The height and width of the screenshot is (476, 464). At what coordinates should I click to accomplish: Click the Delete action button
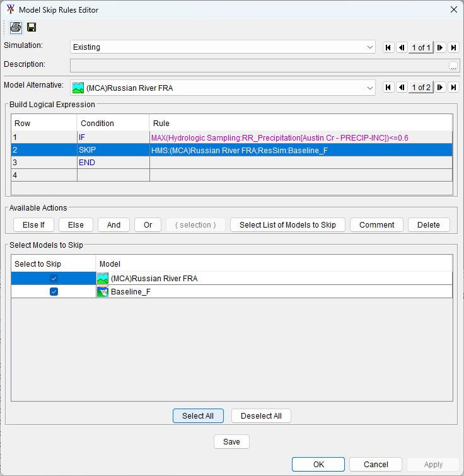[x=429, y=225]
